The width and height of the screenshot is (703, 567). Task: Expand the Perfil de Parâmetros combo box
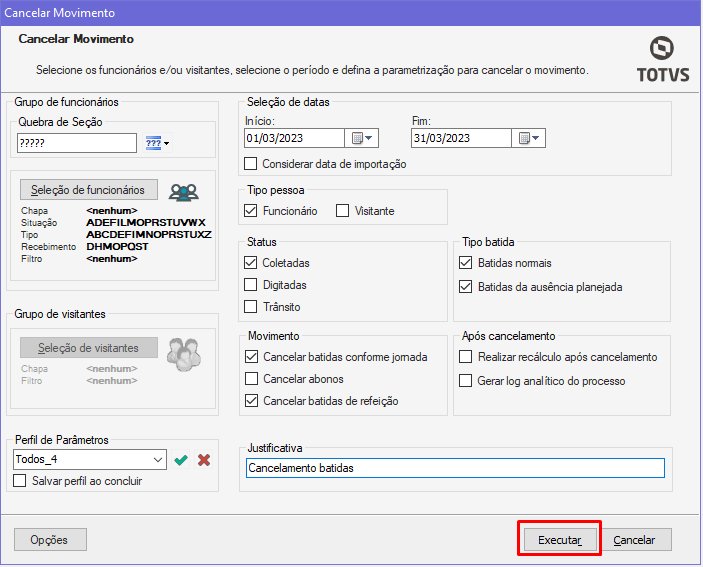[x=158, y=459]
